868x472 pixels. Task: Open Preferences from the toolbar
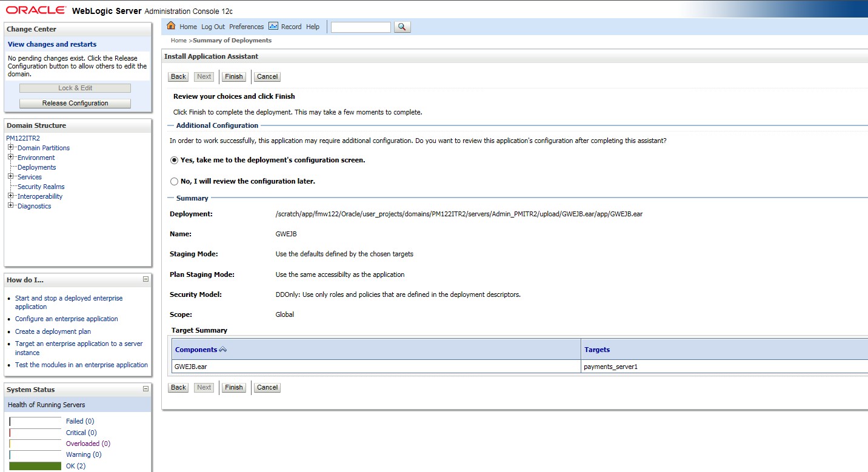coord(246,27)
